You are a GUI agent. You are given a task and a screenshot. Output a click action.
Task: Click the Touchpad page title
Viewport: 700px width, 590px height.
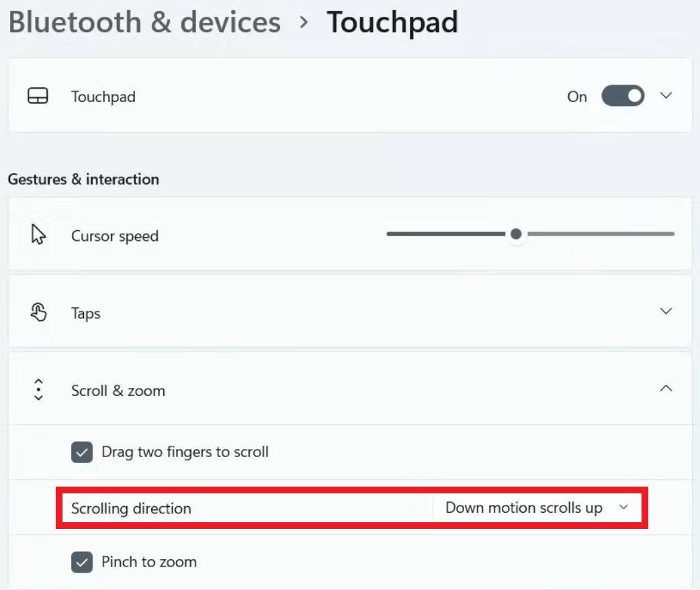(x=392, y=22)
